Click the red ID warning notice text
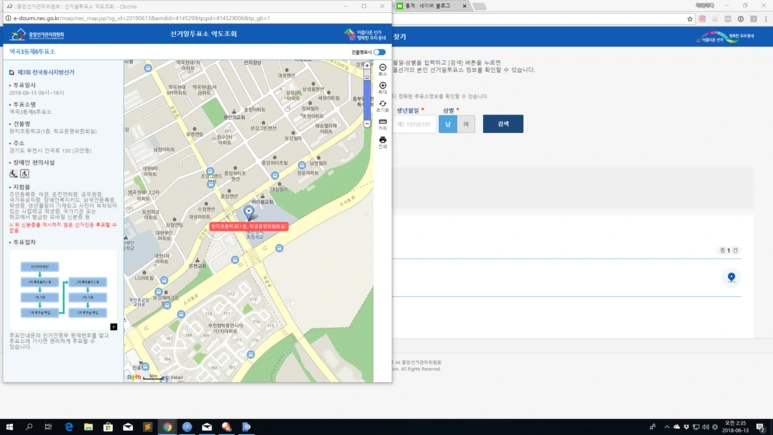This screenshot has height=435, width=773. pyautogui.click(x=63, y=227)
